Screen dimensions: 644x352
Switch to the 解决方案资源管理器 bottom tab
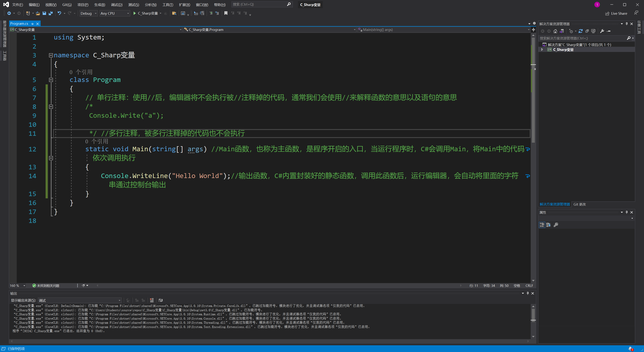point(555,204)
